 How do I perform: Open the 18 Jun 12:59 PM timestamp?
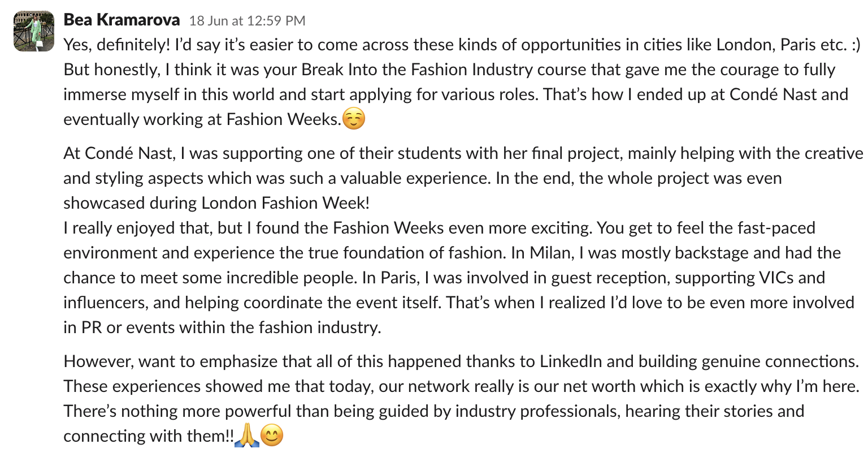(x=247, y=21)
